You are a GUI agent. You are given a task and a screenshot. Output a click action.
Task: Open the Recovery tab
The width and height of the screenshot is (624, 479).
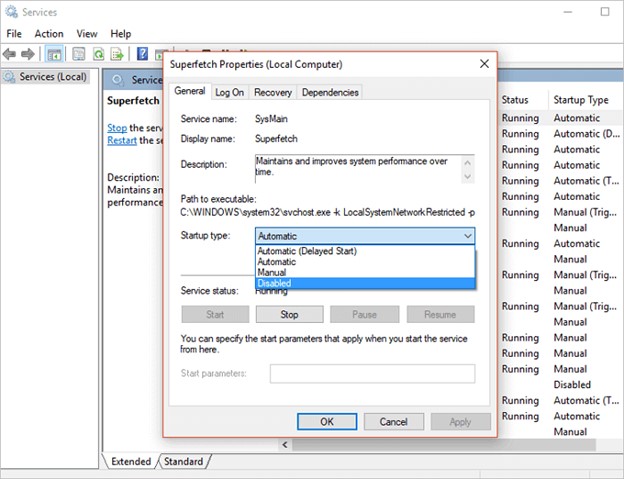click(x=272, y=92)
